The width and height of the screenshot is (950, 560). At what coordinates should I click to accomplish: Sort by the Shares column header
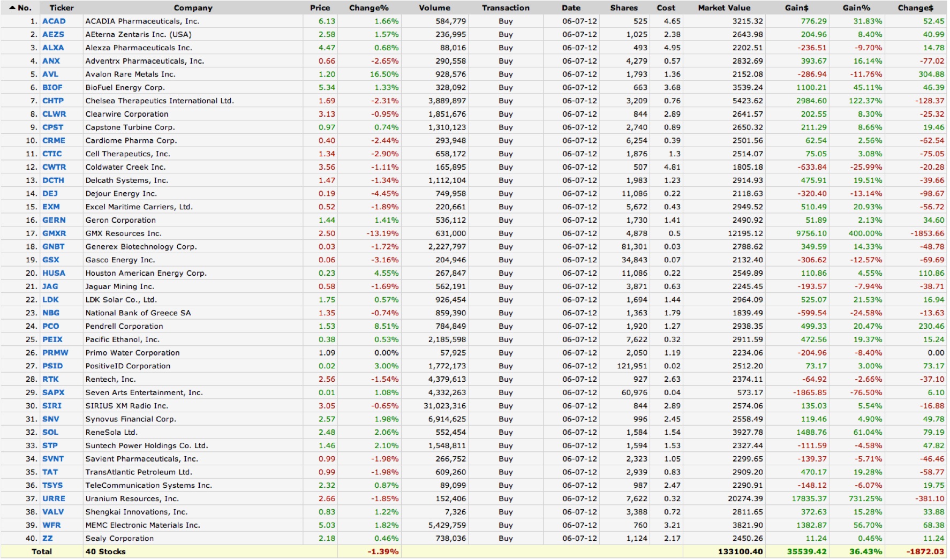[624, 7]
